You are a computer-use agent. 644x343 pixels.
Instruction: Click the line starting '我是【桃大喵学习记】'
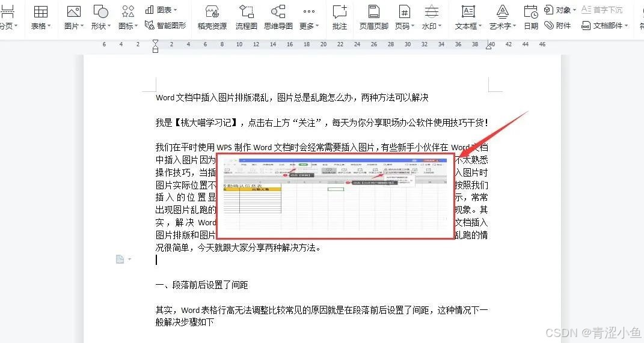[x=322, y=123]
